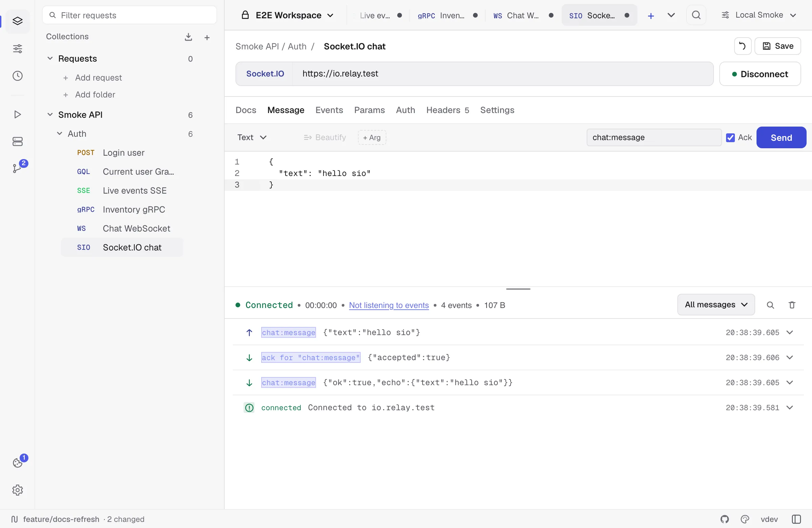The height and width of the screenshot is (528, 812).
Task: Clear messages with the trash icon
Action: pyautogui.click(x=792, y=305)
